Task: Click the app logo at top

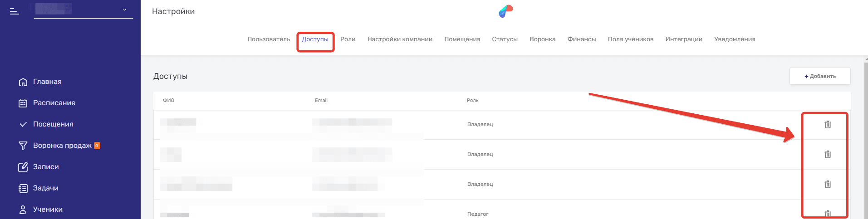Action: pos(505,11)
